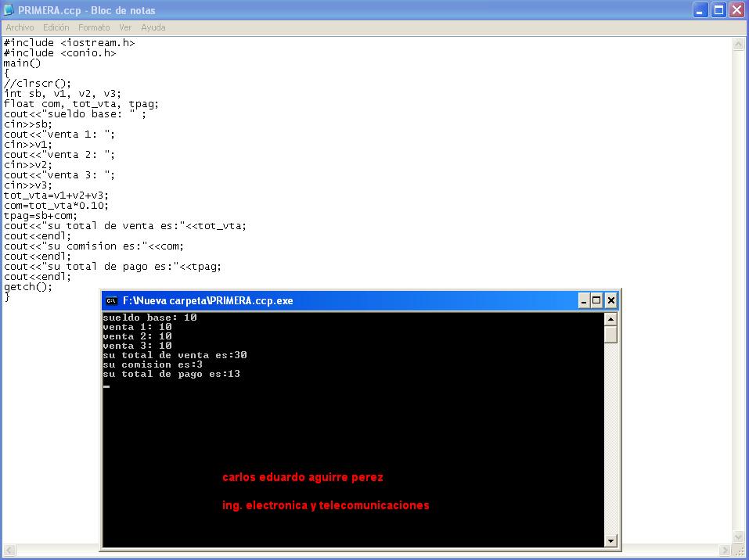This screenshot has height=560, width=749.
Task: Click console output 'su total de pago es:13'
Action: pyautogui.click(x=171, y=375)
